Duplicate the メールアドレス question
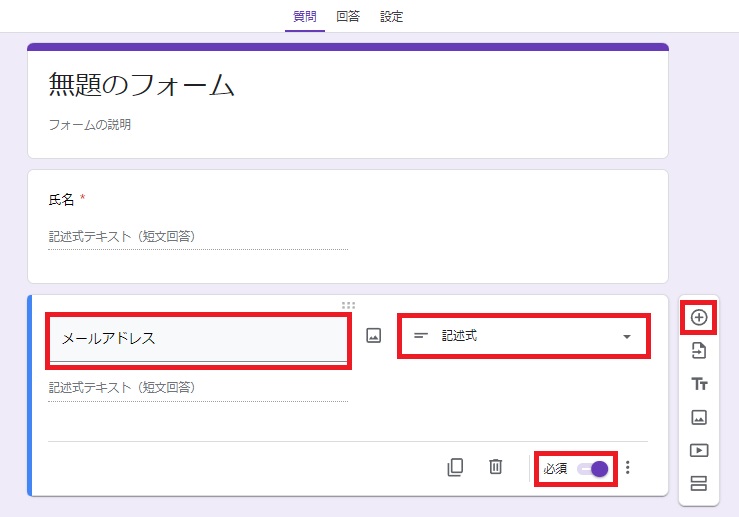Viewport: 739px width, 517px height. point(455,467)
